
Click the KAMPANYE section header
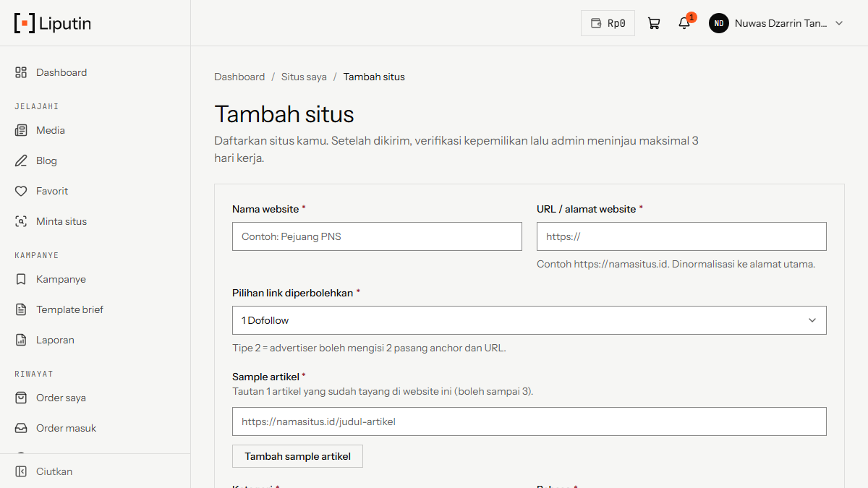36,255
